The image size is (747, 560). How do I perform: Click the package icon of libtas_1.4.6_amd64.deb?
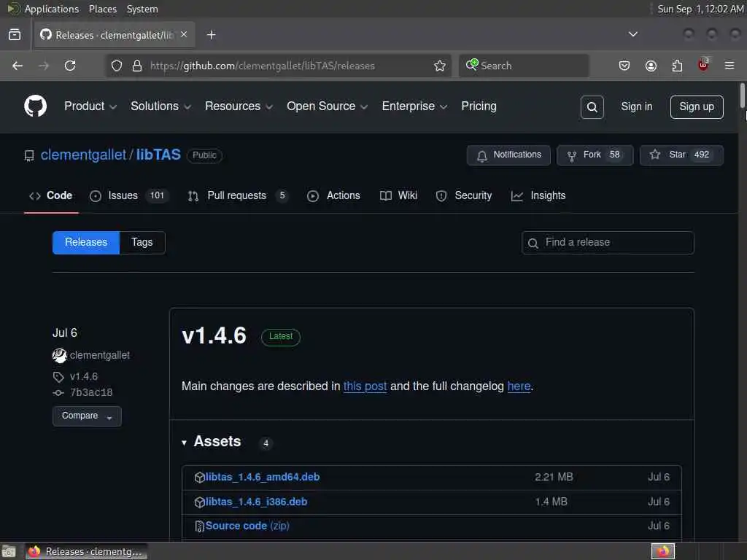click(200, 477)
